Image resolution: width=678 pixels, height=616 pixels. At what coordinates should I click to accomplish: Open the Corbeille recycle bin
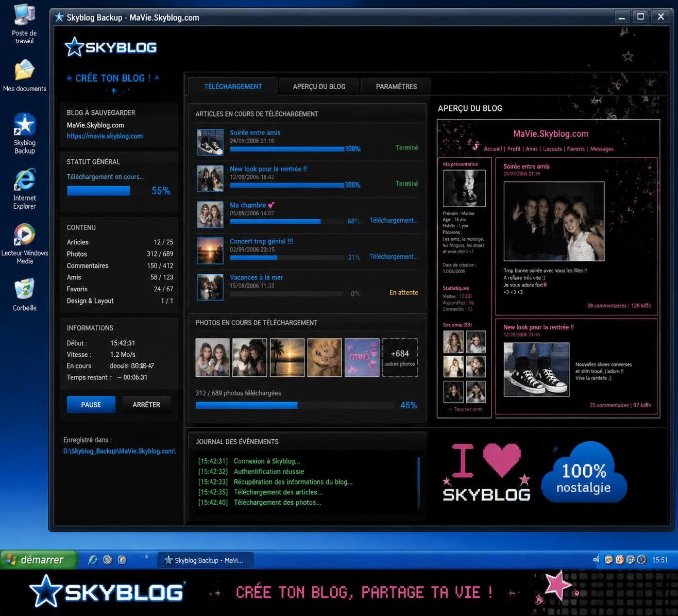(24, 295)
